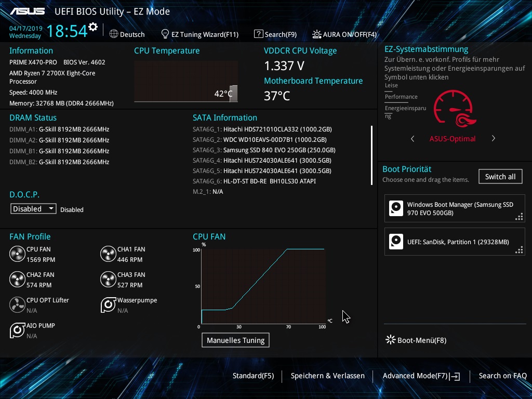Click the Boot-Menü star icon
The height and width of the screenshot is (399, 532).
(x=391, y=340)
